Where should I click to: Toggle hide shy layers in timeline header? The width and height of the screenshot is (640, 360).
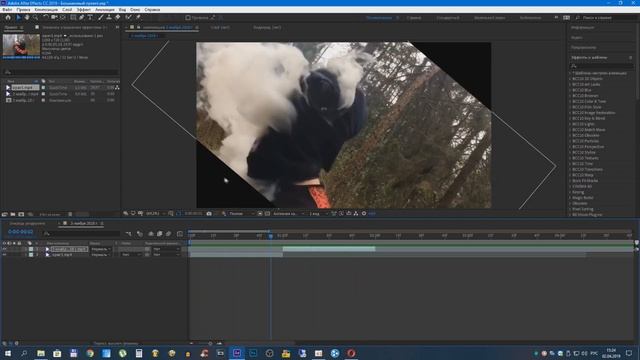tap(151, 234)
